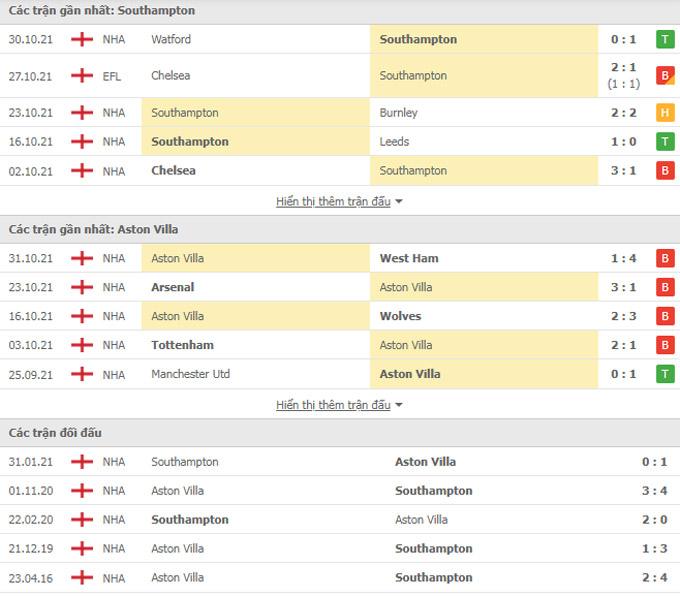Select 'Các trận đối đầu' section header
The image size is (680, 597).
(55, 433)
